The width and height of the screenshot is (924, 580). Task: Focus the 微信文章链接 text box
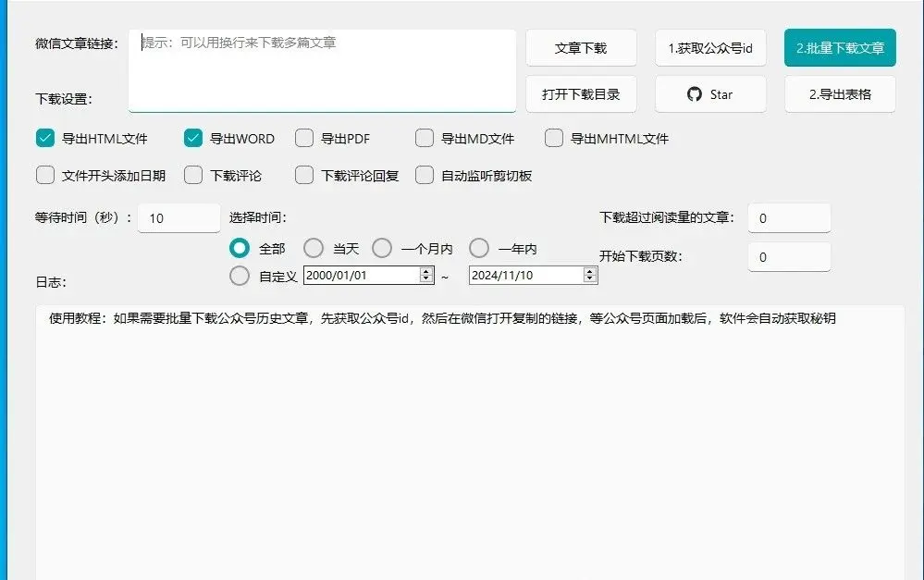323,70
